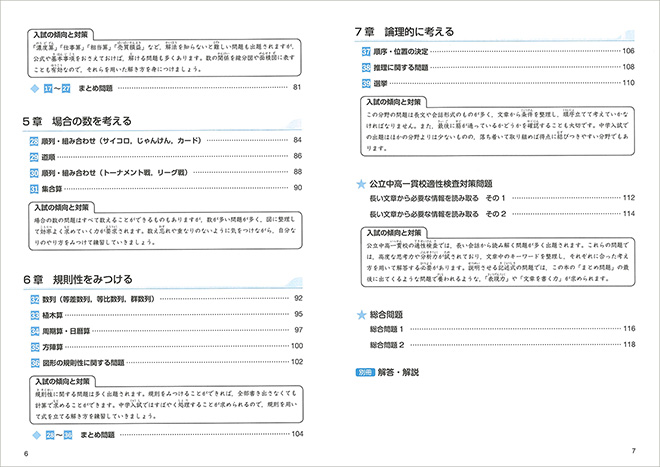Click the diamond icon beside 17～27 まとめ問題
660x467 pixels.
[x=35, y=88]
